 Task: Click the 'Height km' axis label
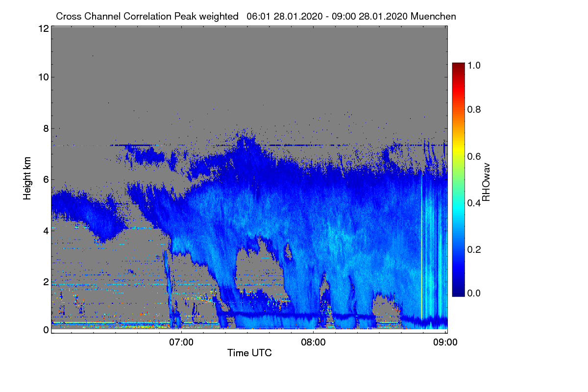coord(28,178)
